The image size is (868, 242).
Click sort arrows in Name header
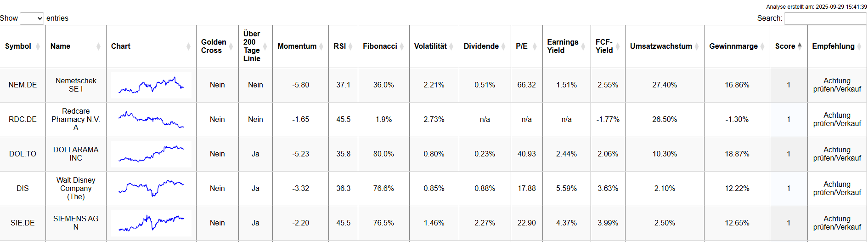pos(98,46)
